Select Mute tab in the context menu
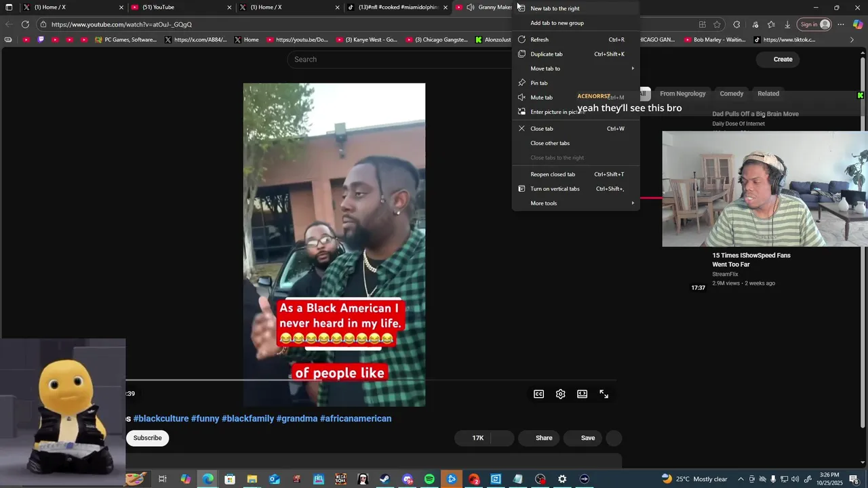 576,98
